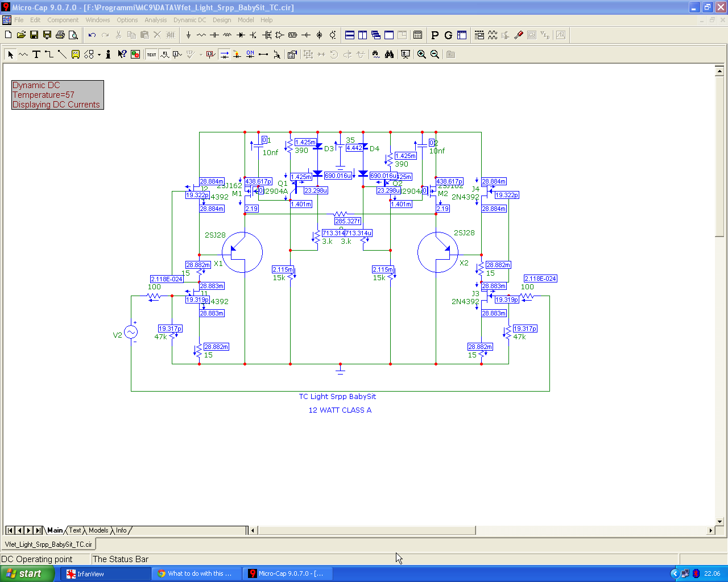Open the File menu
The image size is (728, 582).
19,20
